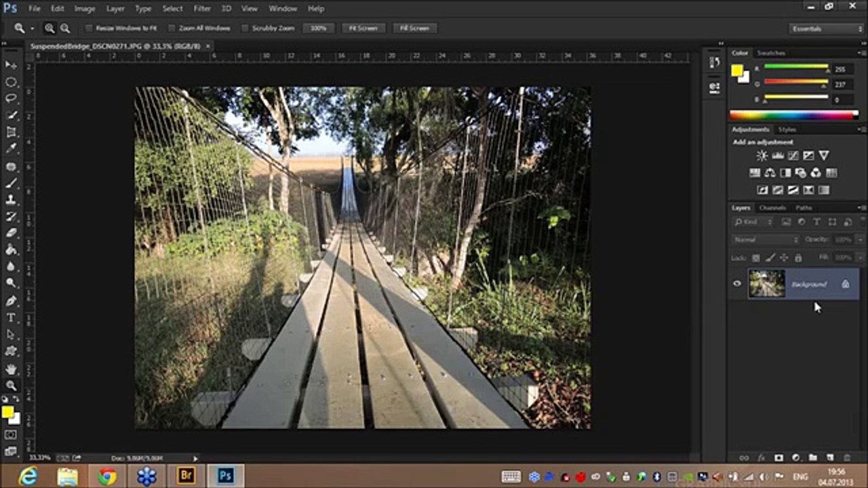868x488 pixels.
Task: Open the layer Kind filter dropdown
Action: coord(753,222)
